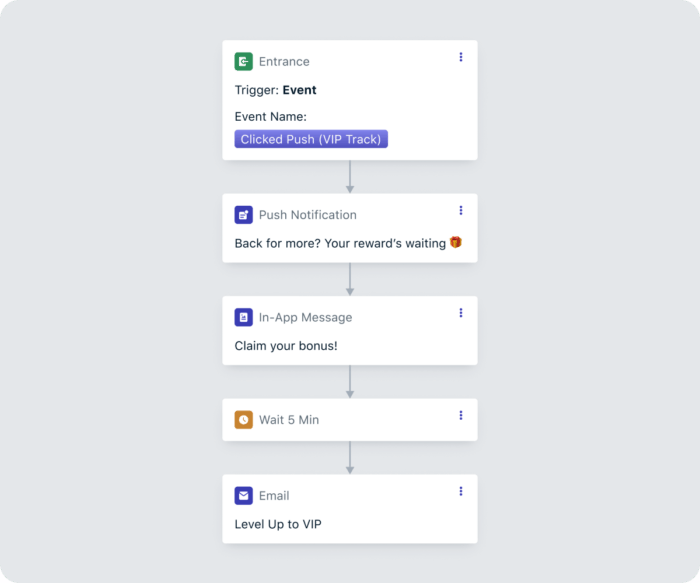Open In-App Message card kebab menu
Image resolution: width=700 pixels, height=583 pixels.
click(x=461, y=313)
